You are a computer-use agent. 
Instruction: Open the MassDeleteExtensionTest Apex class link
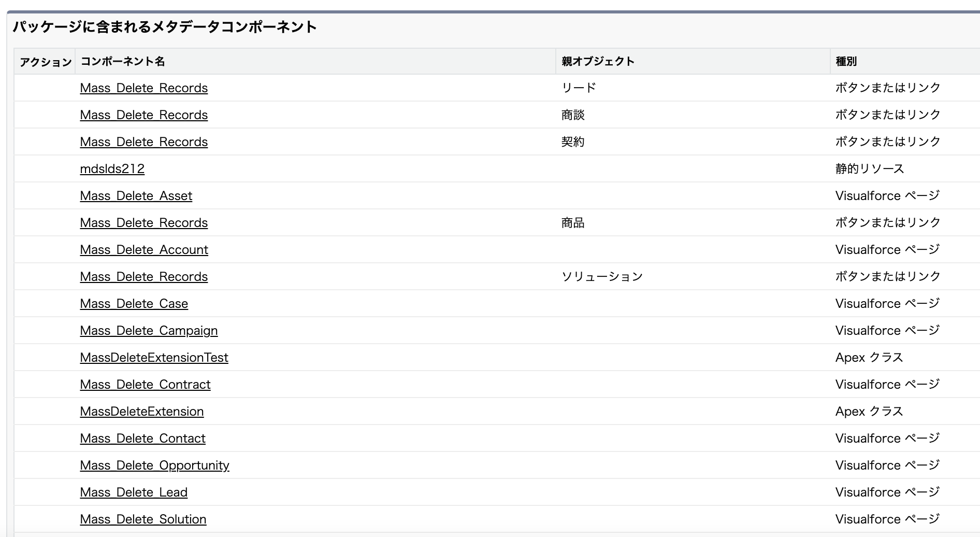point(154,358)
